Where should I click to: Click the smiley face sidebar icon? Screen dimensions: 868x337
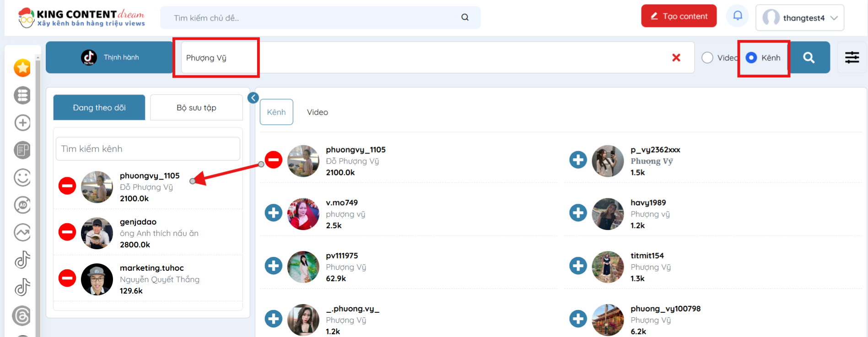pos(22,177)
